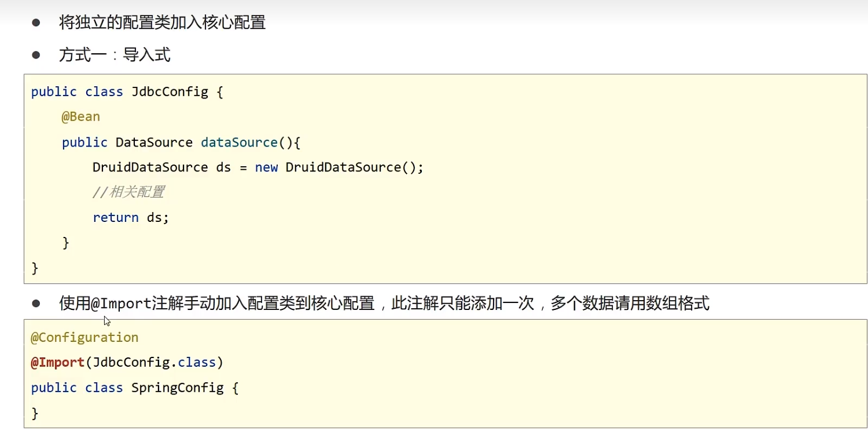Click the 方式一：导入式 bullet text
This screenshot has width=868, height=431.
[x=115, y=55]
